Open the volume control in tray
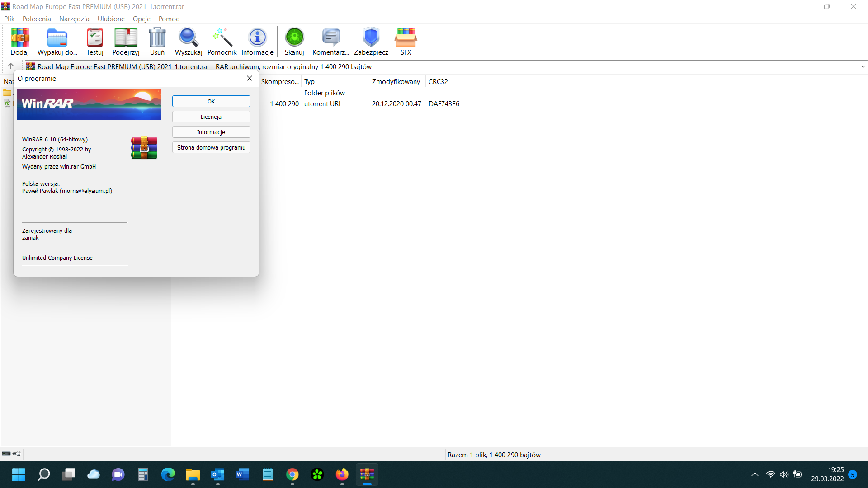 click(x=784, y=474)
